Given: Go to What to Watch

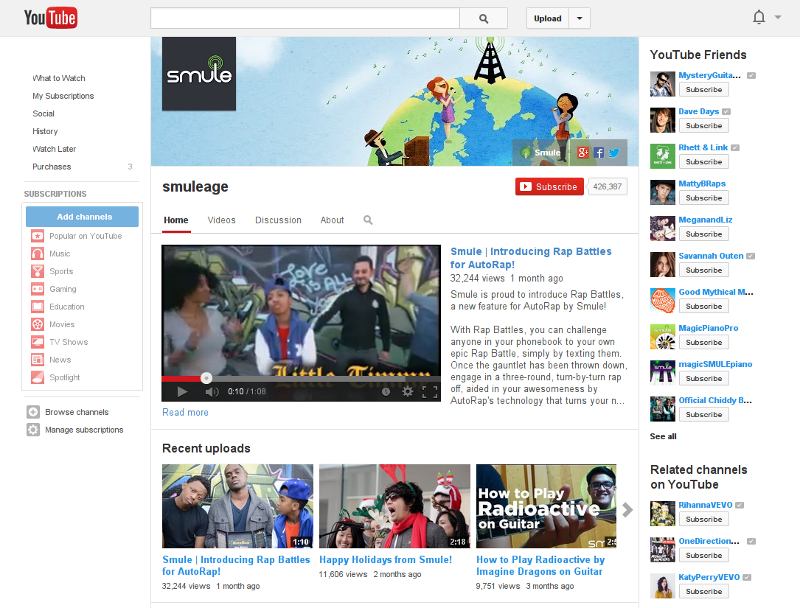Looking at the screenshot, I should (59, 78).
